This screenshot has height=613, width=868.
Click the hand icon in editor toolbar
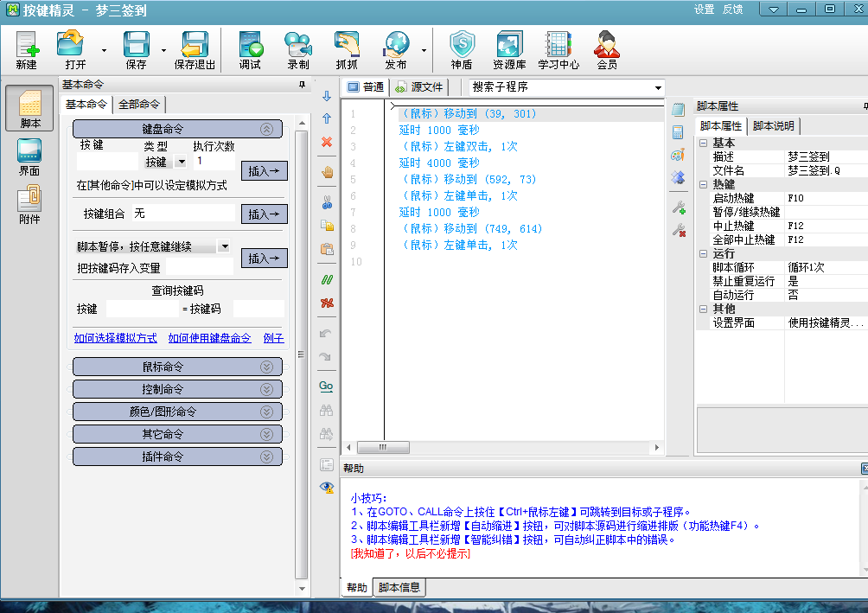[x=327, y=172]
